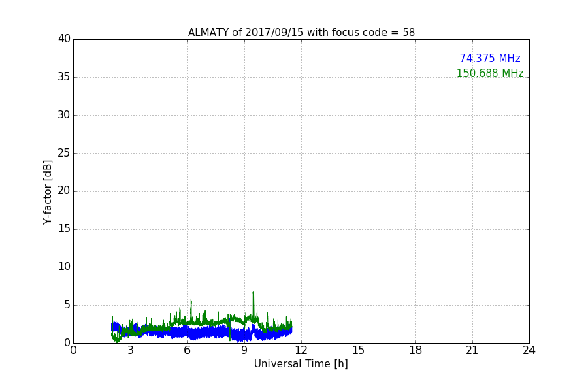Click the x-axis tick value "12"
The width and height of the screenshot is (588, 392).
301,350
